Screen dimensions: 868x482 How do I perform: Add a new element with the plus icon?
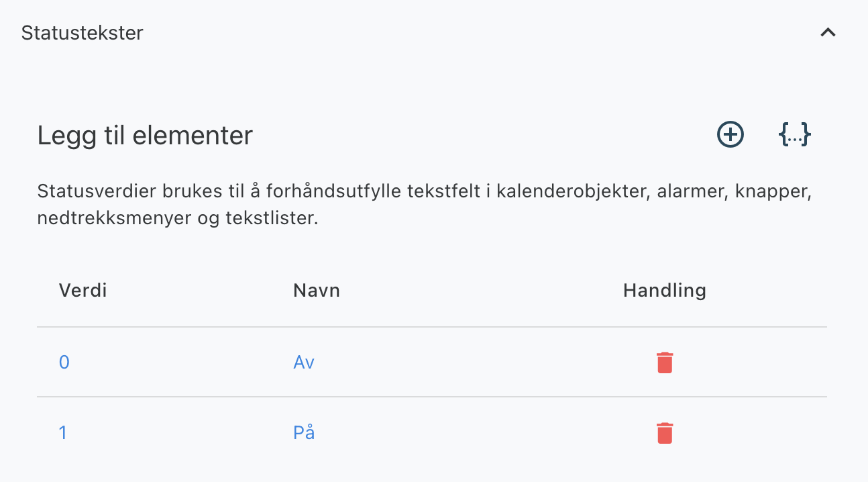coord(730,134)
